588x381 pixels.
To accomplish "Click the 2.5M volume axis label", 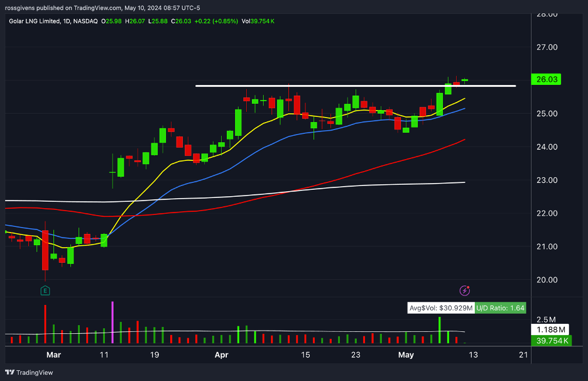I will pos(546,319).
